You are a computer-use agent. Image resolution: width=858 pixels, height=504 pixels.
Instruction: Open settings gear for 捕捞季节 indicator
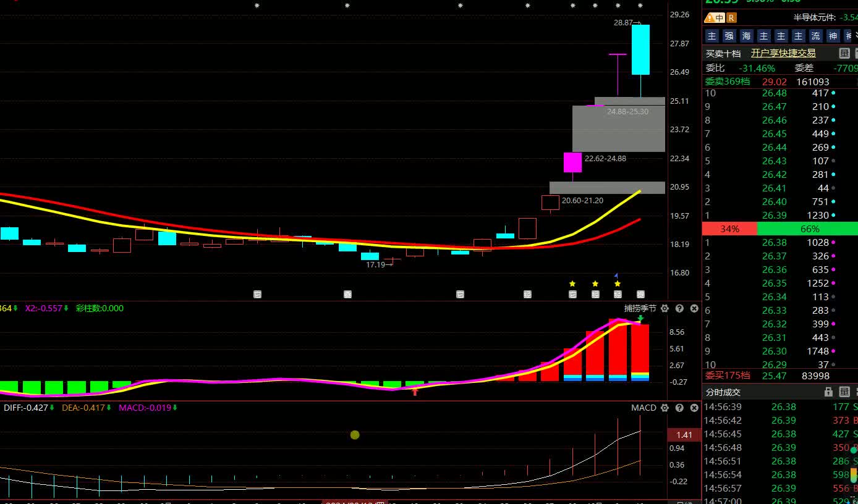pos(665,308)
